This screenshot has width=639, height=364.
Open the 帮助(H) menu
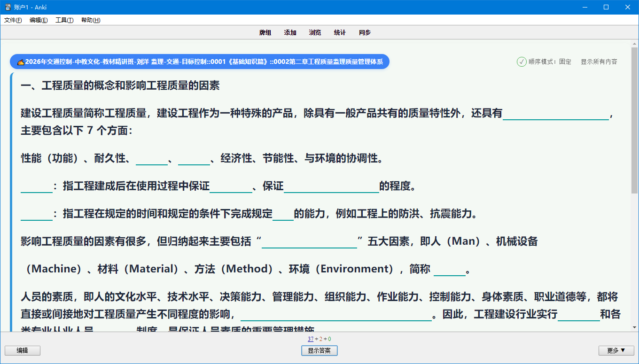point(91,20)
